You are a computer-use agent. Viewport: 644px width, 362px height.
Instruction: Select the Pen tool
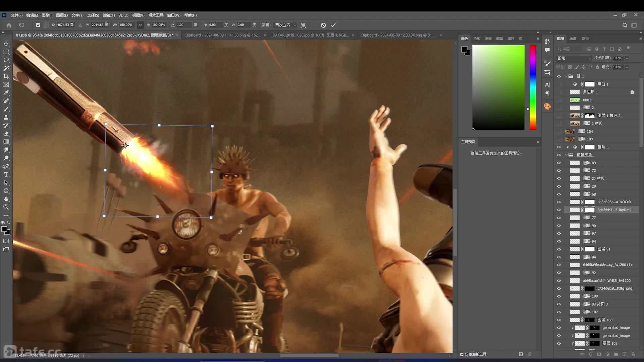point(6,166)
